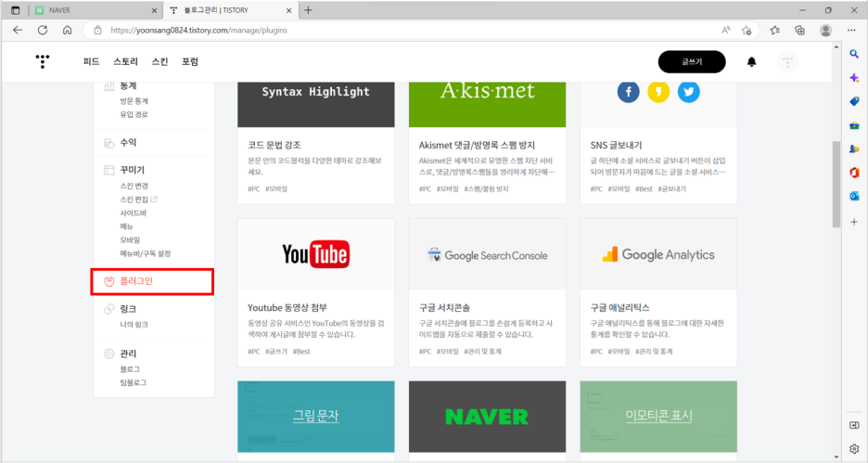Open 블로그 management settings
The image size is (868, 463).
click(x=130, y=369)
